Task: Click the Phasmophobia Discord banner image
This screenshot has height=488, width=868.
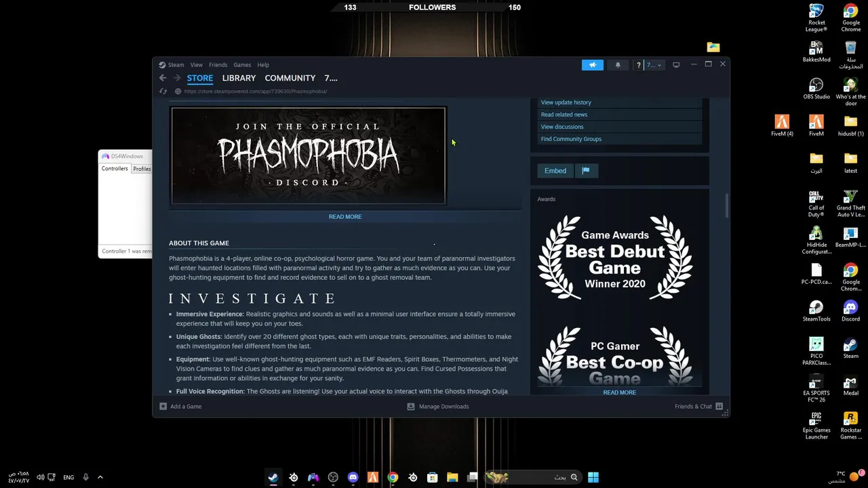Action: pyautogui.click(x=309, y=155)
